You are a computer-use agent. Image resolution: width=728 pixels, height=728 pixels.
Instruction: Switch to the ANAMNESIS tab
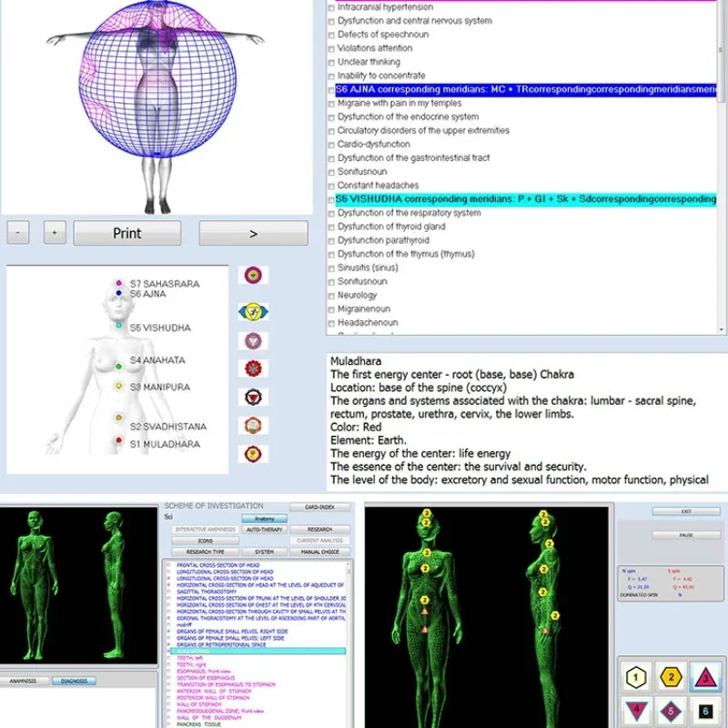pyautogui.click(x=24, y=681)
